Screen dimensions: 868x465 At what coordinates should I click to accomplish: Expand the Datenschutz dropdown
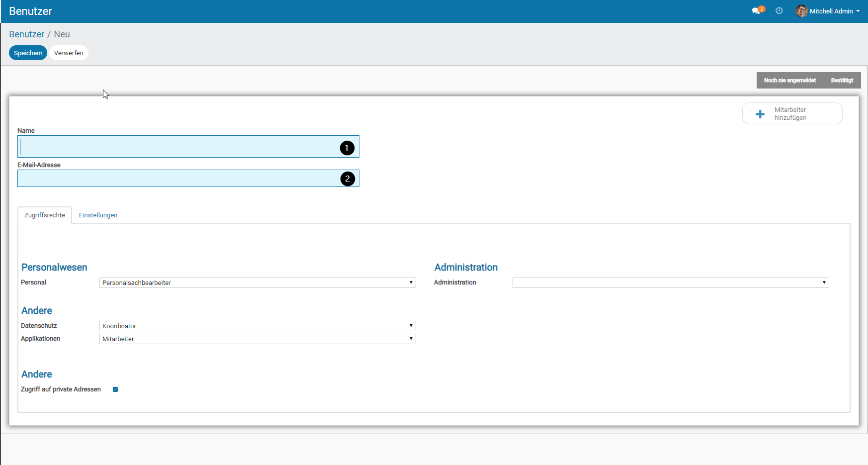coord(258,326)
